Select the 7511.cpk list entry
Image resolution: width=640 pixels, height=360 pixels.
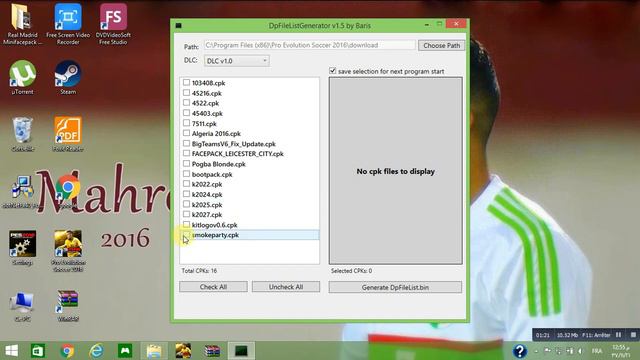[204, 123]
